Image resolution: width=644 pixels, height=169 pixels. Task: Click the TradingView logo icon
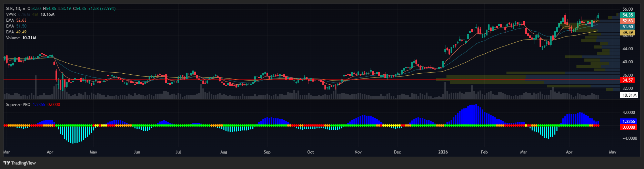click(7, 163)
